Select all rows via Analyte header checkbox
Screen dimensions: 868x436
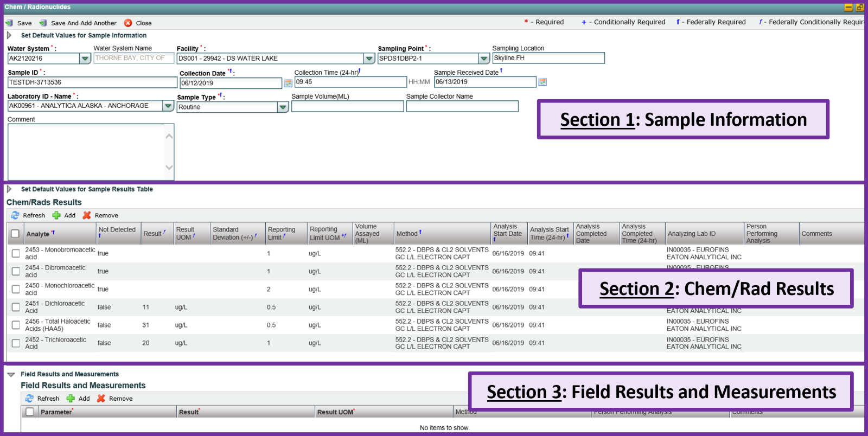[15, 234]
